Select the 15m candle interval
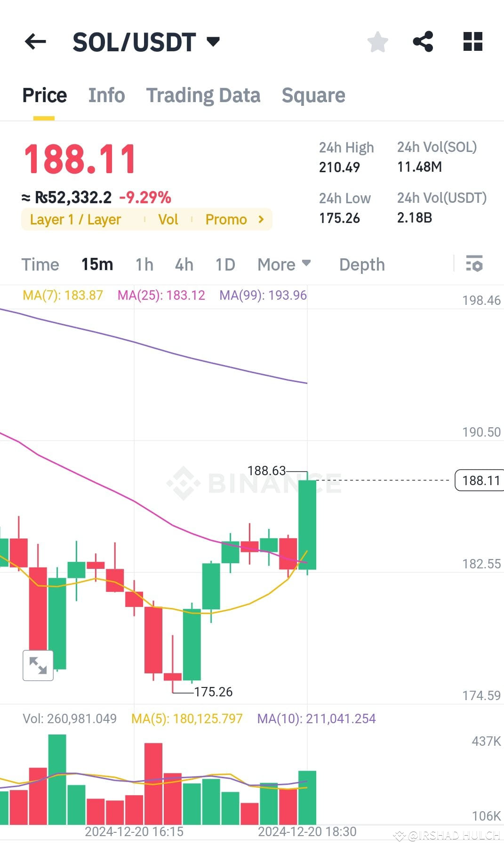Screen dimensions: 504x846 [x=96, y=264]
